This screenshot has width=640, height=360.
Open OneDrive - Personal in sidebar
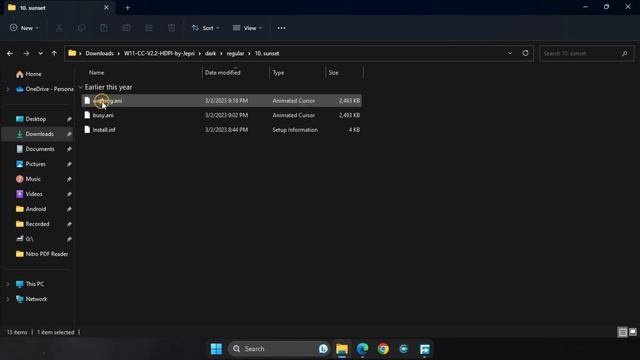(x=45, y=89)
